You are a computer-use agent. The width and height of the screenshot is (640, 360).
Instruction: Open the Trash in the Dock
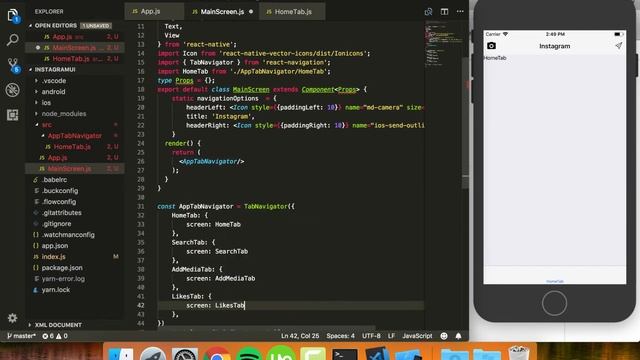tap(518, 353)
